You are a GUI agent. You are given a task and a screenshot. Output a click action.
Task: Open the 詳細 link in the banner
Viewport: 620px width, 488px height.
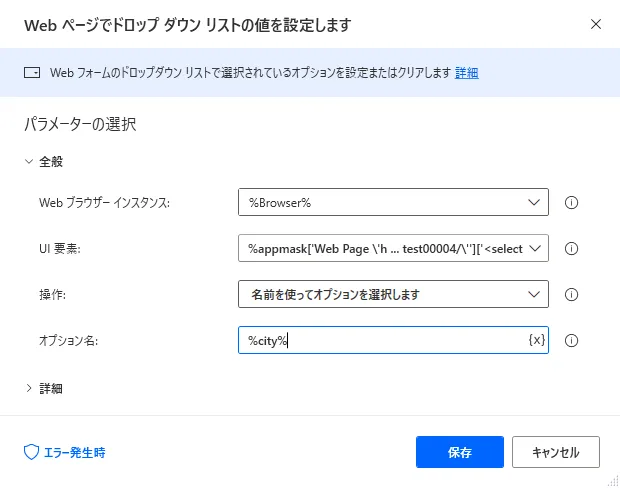coord(467,73)
